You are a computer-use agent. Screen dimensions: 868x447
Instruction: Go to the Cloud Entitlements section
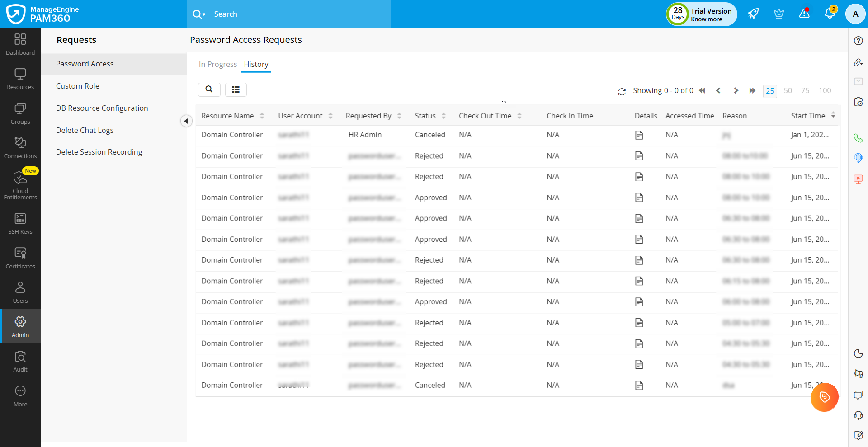point(20,185)
